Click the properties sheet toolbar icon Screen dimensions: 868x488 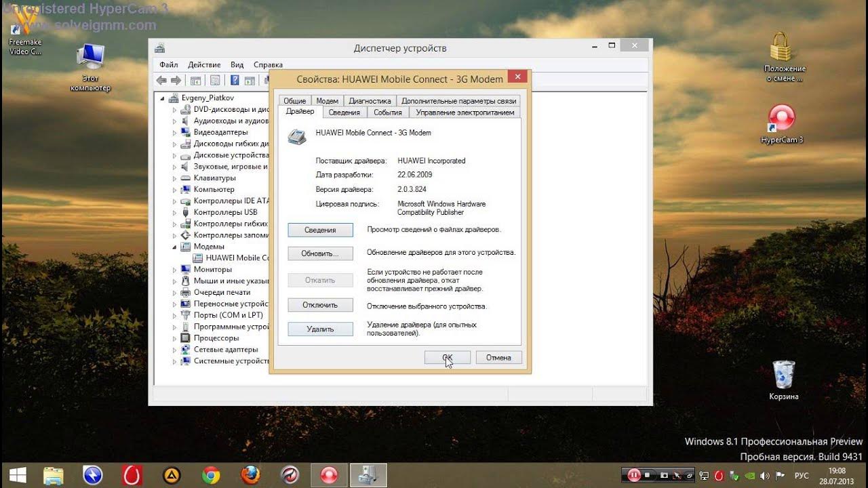pos(215,80)
